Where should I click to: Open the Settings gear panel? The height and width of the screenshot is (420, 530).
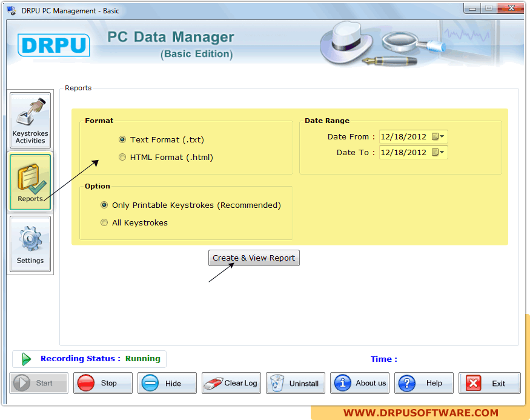point(30,244)
